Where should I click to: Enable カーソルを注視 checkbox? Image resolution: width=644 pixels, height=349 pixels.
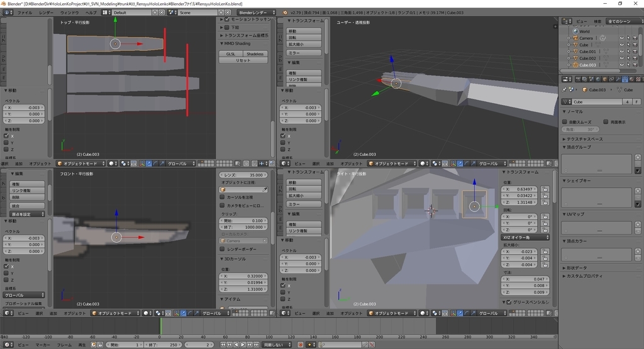(222, 197)
